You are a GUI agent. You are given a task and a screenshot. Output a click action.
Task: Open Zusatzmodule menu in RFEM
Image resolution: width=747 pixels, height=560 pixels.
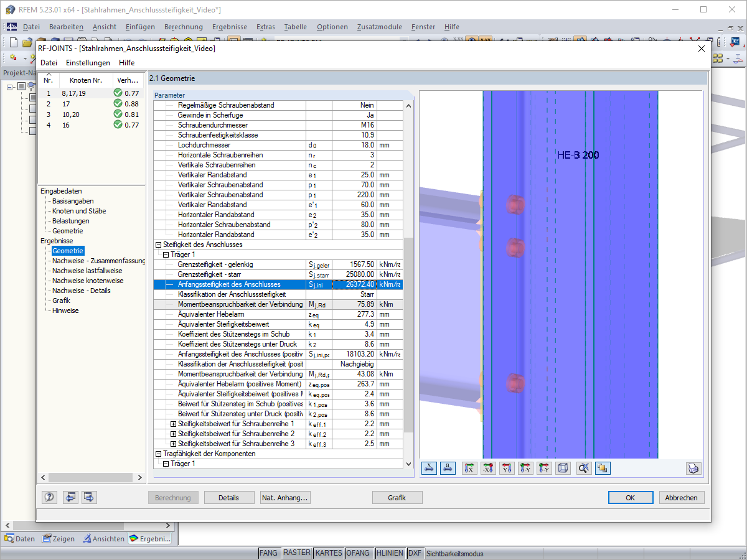[380, 27]
